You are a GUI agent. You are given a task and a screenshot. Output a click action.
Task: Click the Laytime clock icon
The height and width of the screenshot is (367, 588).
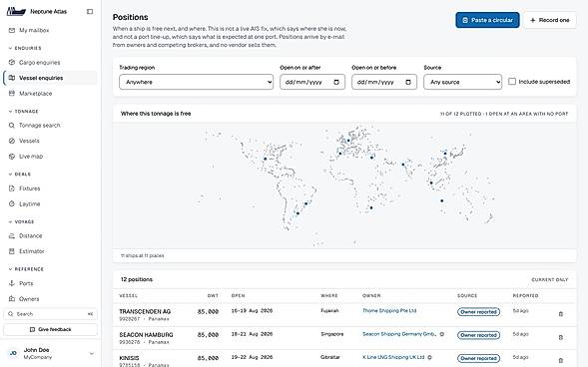click(12, 203)
